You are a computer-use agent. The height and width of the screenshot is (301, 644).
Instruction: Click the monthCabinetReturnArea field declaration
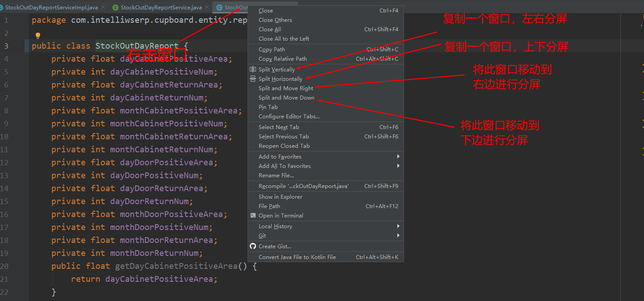click(142, 137)
